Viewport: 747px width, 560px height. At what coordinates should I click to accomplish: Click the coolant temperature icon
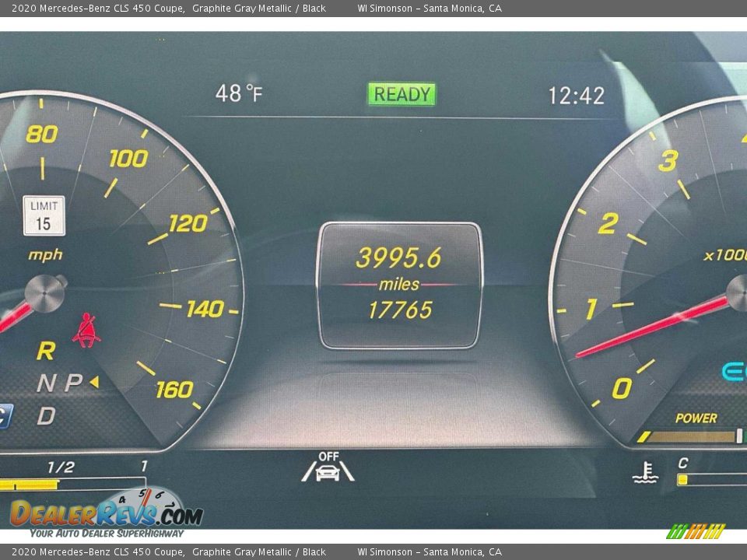645,473
